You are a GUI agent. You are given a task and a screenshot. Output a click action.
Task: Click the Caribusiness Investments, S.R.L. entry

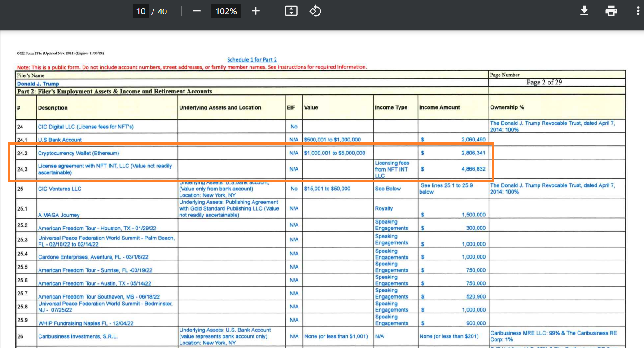78,337
